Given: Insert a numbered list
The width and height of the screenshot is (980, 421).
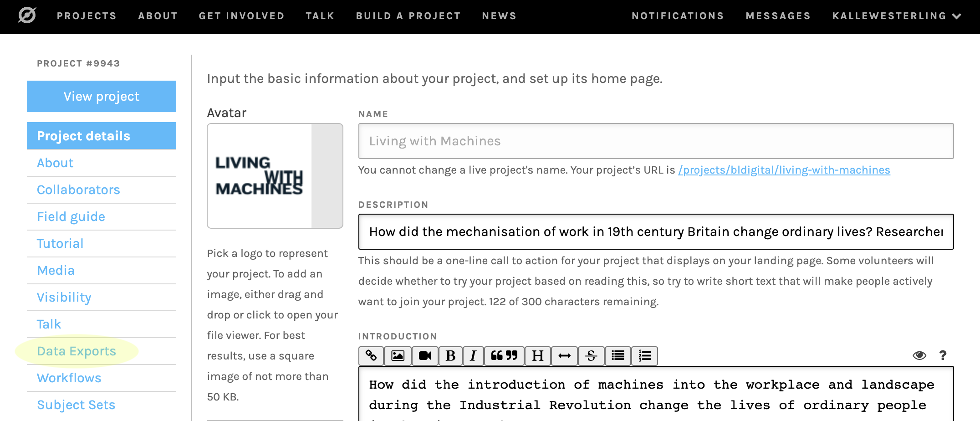Looking at the screenshot, I should tap(644, 355).
